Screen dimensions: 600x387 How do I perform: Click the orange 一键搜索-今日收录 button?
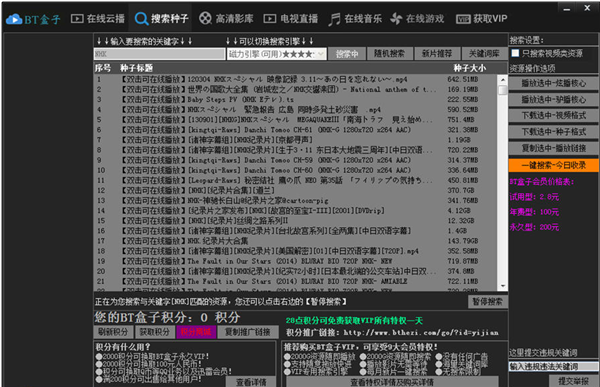coord(553,165)
